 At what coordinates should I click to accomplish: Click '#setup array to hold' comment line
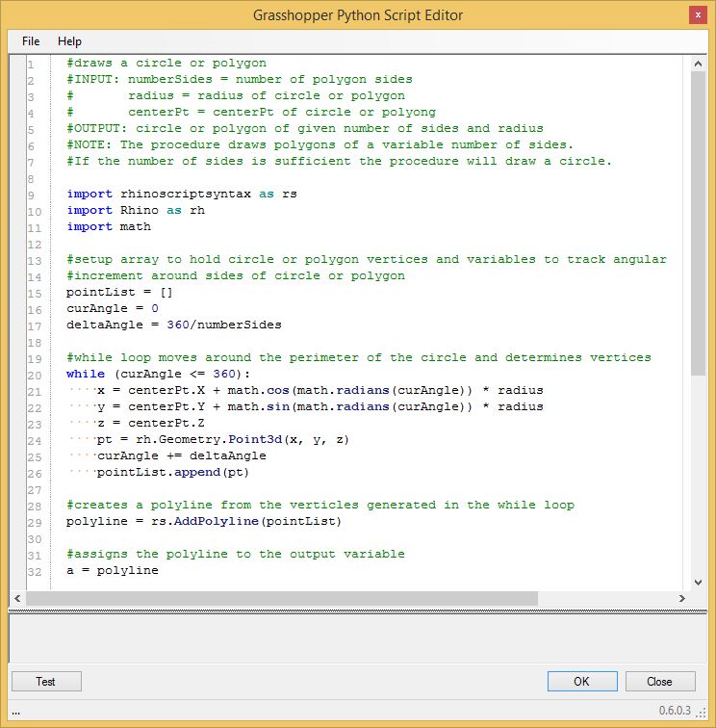367,260
